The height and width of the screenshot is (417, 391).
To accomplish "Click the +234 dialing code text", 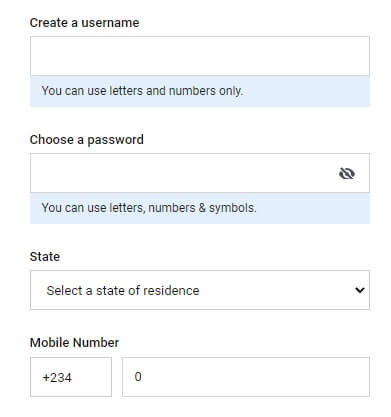I will click(x=57, y=378).
